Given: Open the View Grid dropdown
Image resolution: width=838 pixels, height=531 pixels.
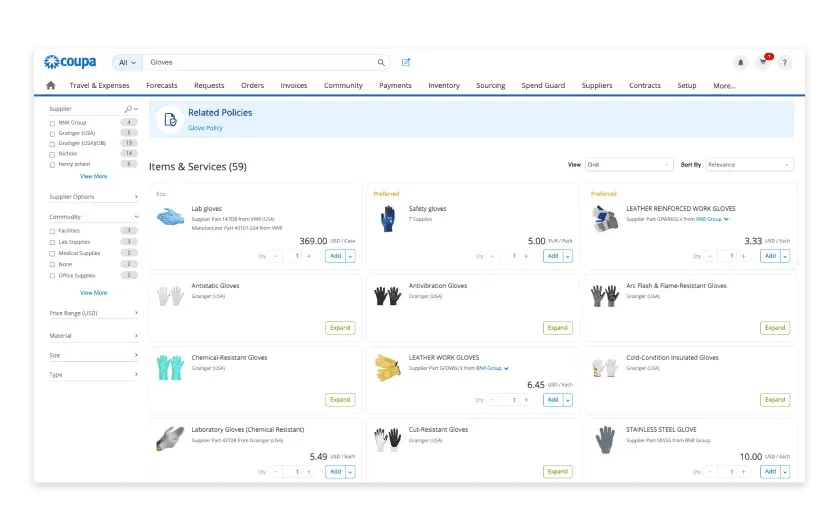Looking at the screenshot, I should pos(628,165).
